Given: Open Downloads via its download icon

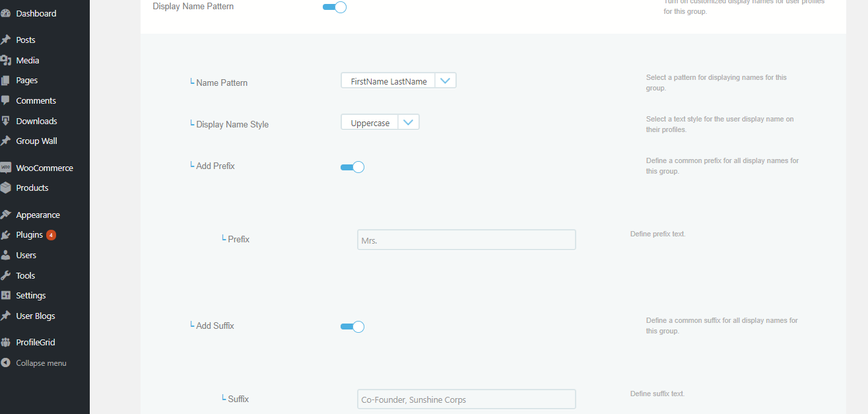Looking at the screenshot, I should coord(7,120).
